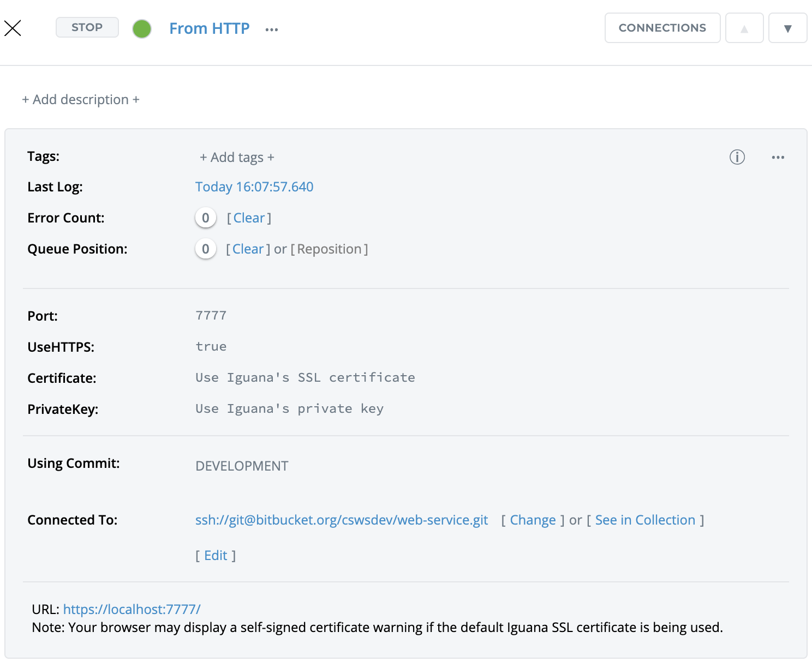Image resolution: width=812 pixels, height=662 pixels.
Task: Open the https://localhost:7777/ URL
Action: click(132, 609)
